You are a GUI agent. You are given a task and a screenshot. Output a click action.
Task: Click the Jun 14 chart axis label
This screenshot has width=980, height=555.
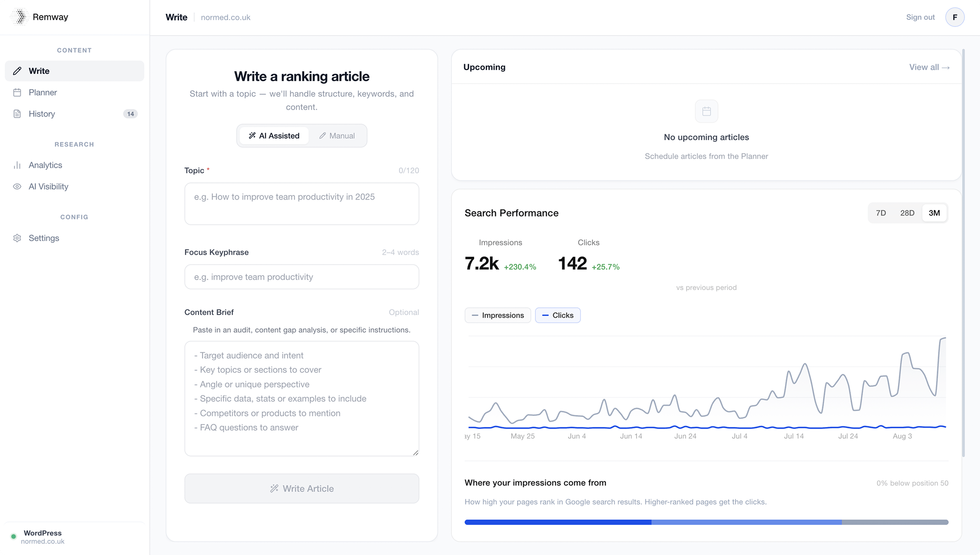631,436
